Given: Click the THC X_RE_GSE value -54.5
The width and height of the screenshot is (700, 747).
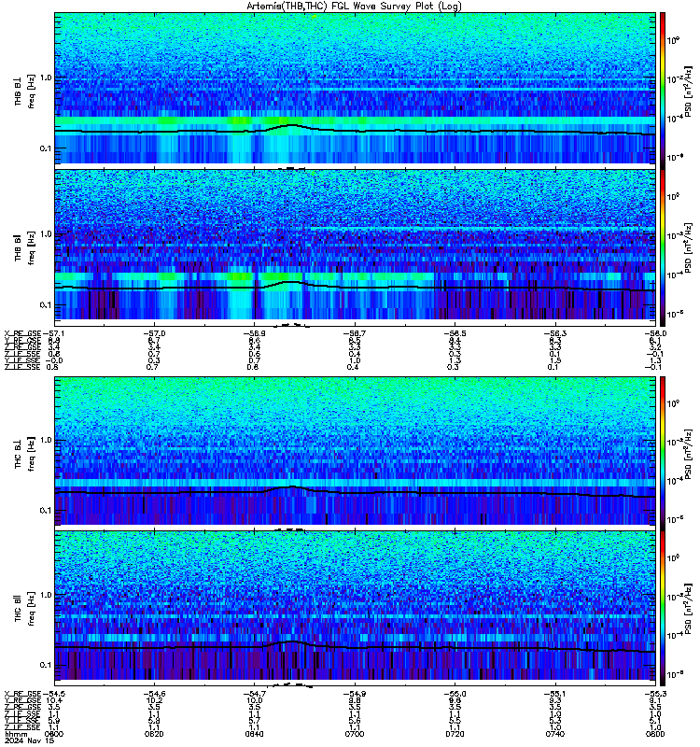Looking at the screenshot, I should coord(53,694).
